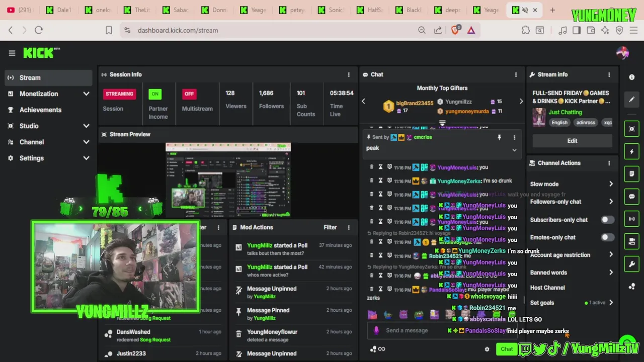Click the Partner Income ON badge
This screenshot has width=644, height=362.
pos(155,94)
